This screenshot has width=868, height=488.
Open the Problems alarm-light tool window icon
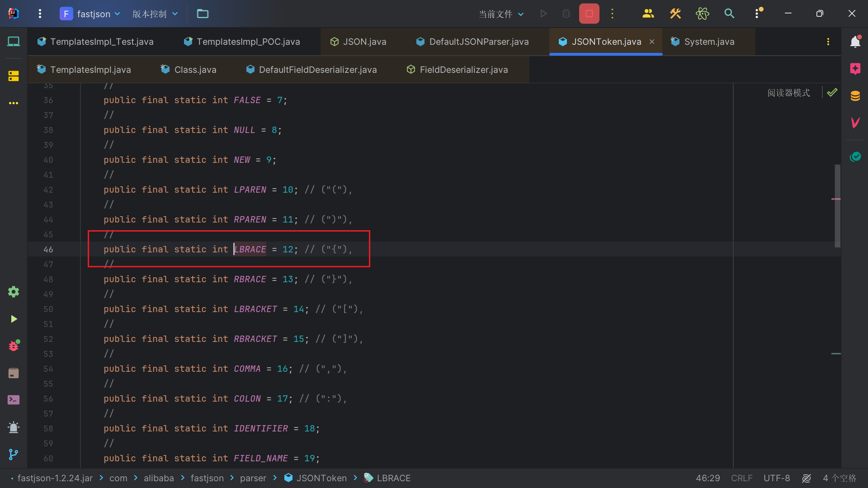tap(14, 427)
